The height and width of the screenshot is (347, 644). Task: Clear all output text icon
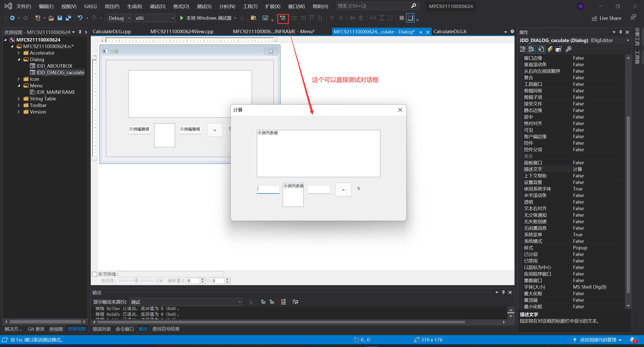283,302
